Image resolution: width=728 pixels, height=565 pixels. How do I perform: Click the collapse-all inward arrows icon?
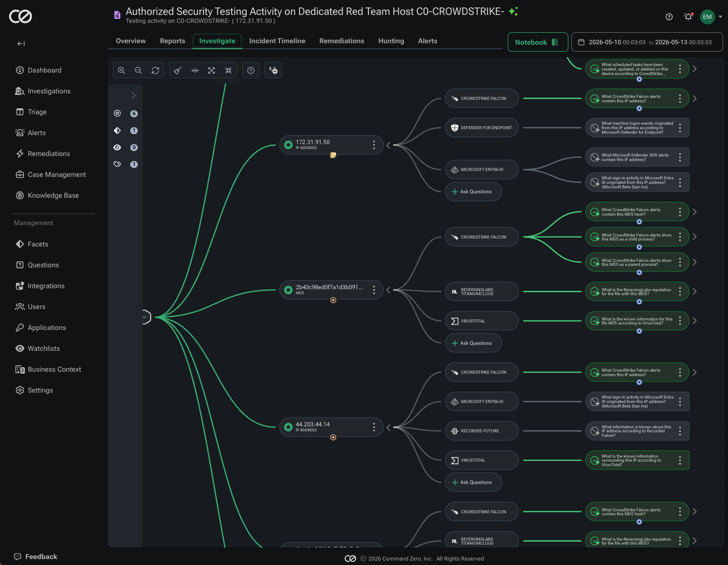coord(228,71)
